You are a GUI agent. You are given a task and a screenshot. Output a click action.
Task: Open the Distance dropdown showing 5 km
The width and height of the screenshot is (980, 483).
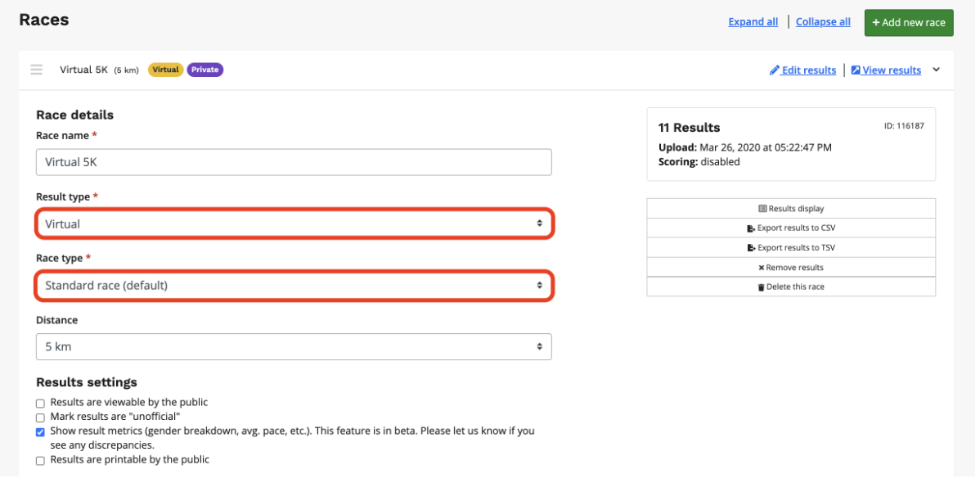click(294, 347)
